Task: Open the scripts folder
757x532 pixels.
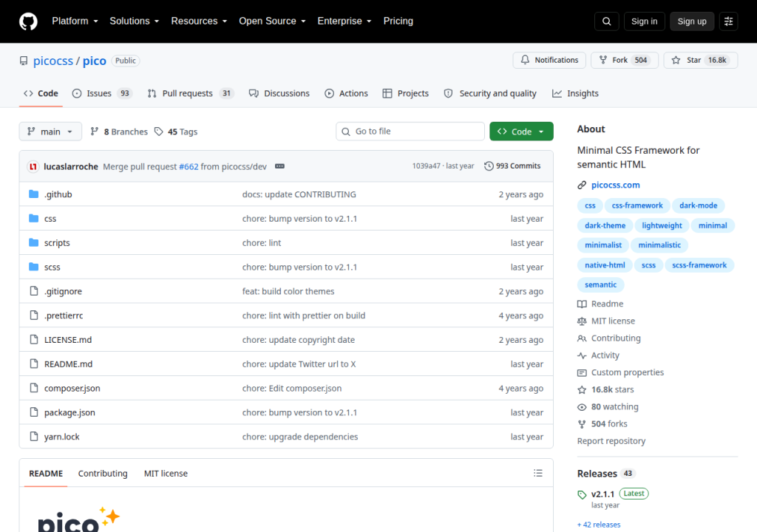Action: [57, 243]
